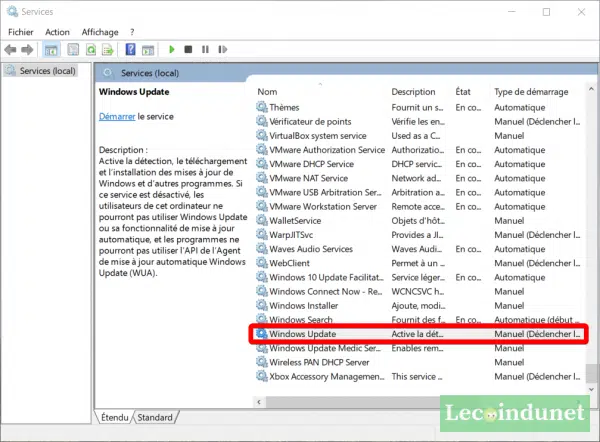Restart the service with the restart icon
Image resolution: width=600 pixels, height=442 pixels.
(222, 49)
